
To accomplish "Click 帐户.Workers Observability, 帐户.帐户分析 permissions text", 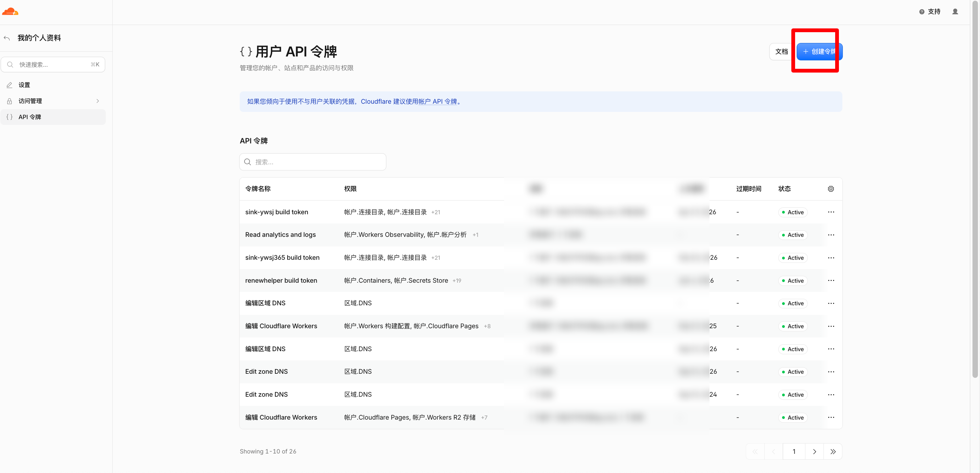I will (x=405, y=235).
